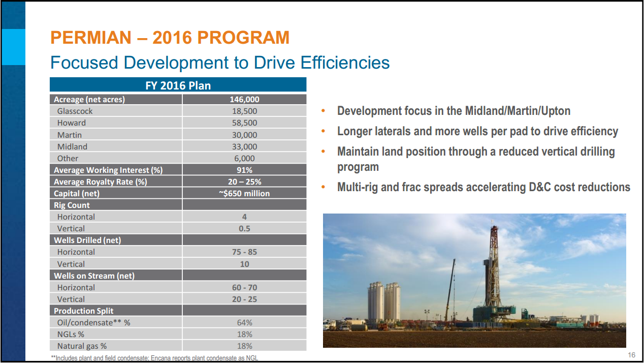The image size is (644, 363).
Task: Select the 75 - 85 horizontal wells value
Action: (244, 252)
